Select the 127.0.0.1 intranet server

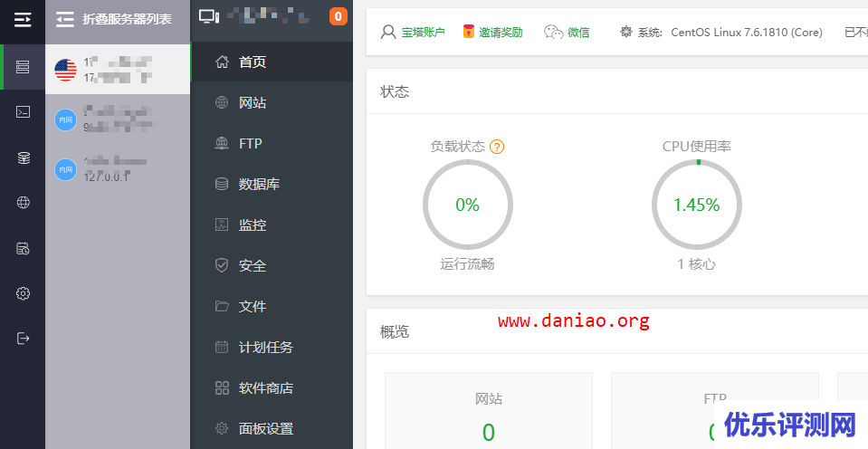pos(118,169)
